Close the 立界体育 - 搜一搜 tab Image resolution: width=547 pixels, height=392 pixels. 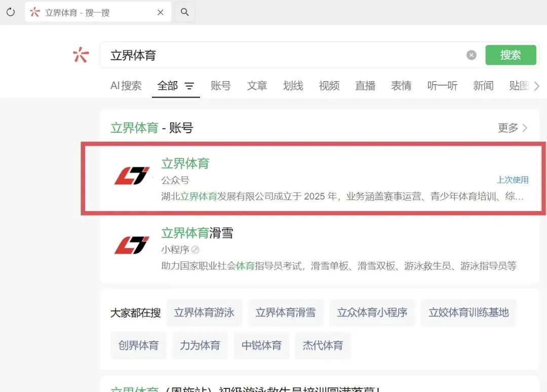tap(161, 13)
